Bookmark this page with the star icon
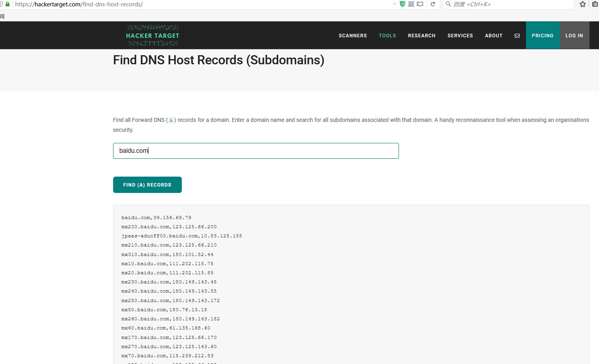599x364 pixels. [583, 4]
